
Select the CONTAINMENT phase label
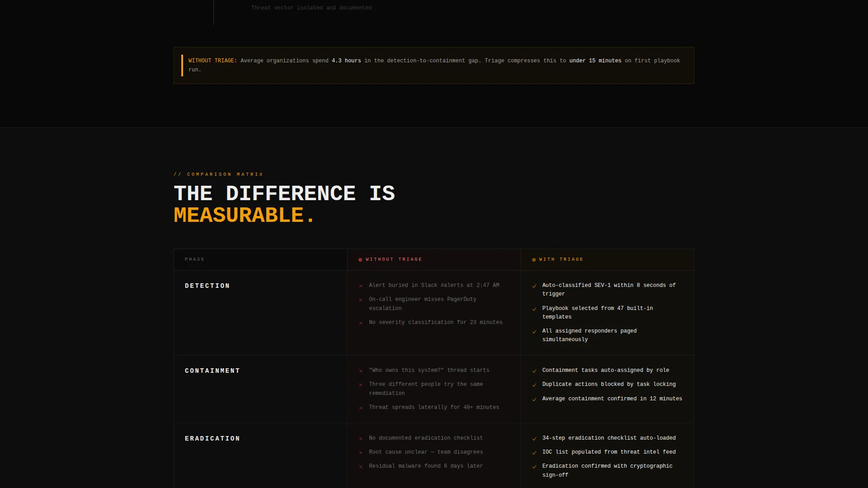point(212,371)
